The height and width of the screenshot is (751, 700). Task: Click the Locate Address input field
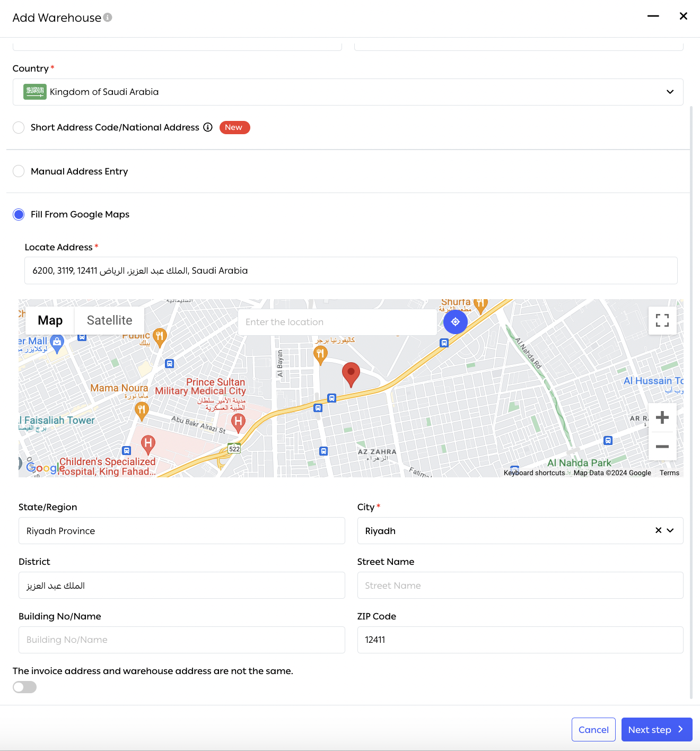click(351, 270)
